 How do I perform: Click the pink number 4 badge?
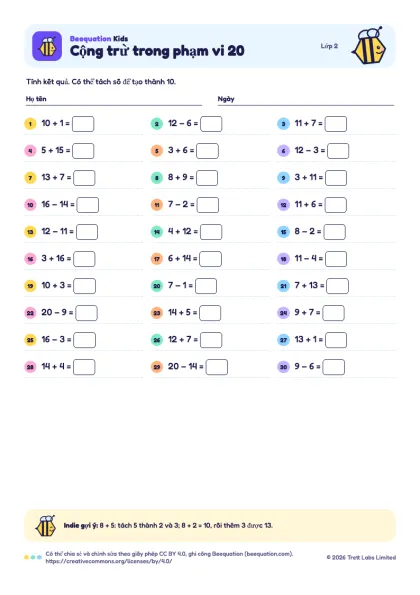[x=30, y=151]
